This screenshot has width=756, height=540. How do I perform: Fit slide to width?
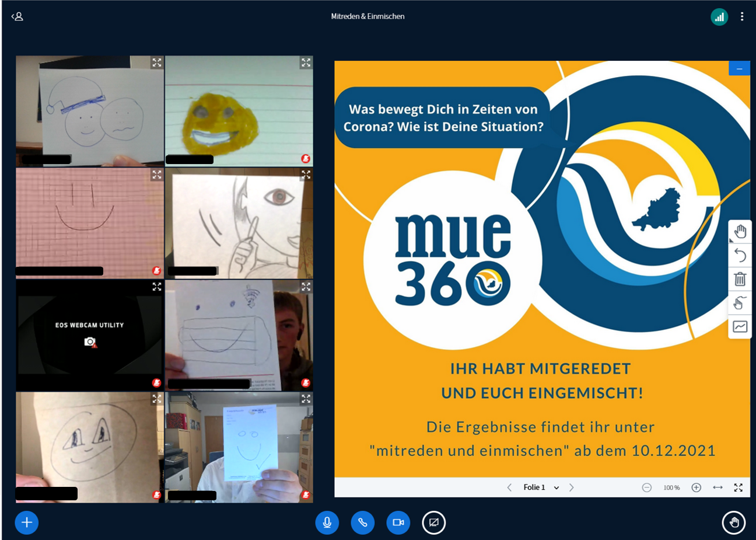click(x=717, y=487)
